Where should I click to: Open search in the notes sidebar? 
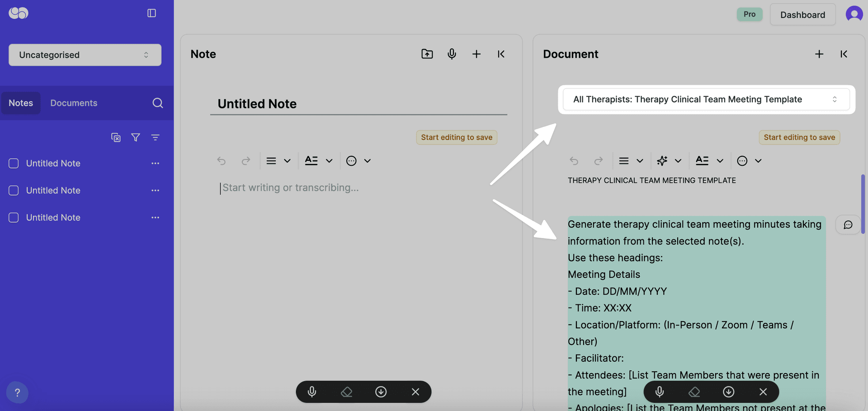pos(157,103)
